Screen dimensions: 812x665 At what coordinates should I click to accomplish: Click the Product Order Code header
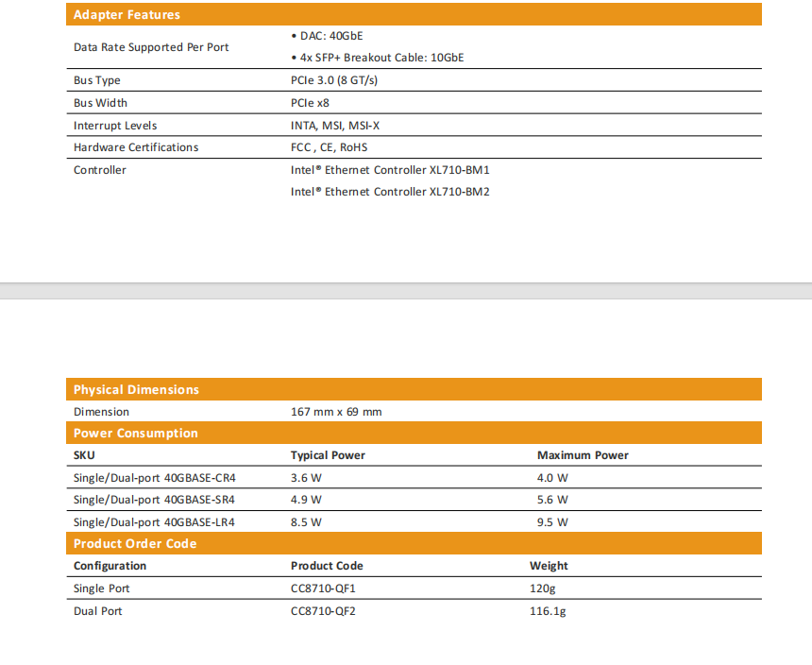(x=135, y=544)
